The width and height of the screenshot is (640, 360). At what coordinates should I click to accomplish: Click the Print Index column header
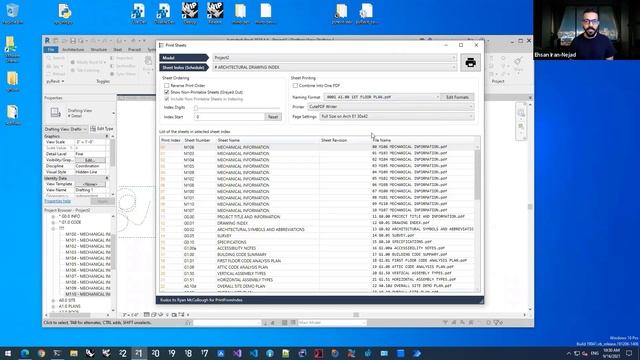tap(171, 140)
